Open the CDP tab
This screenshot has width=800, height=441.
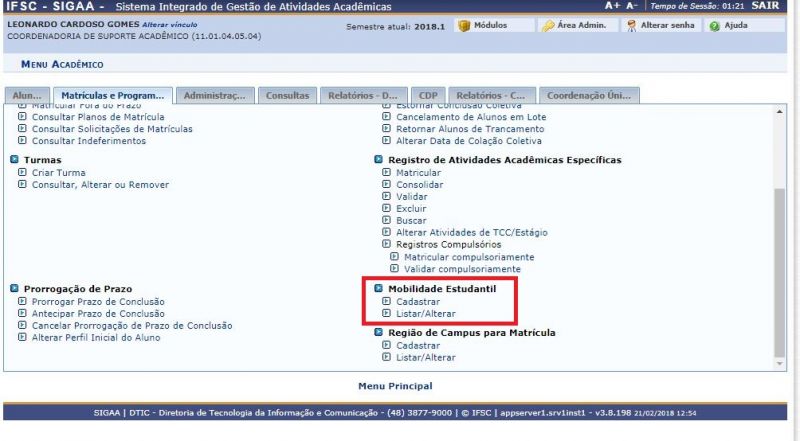pos(428,96)
